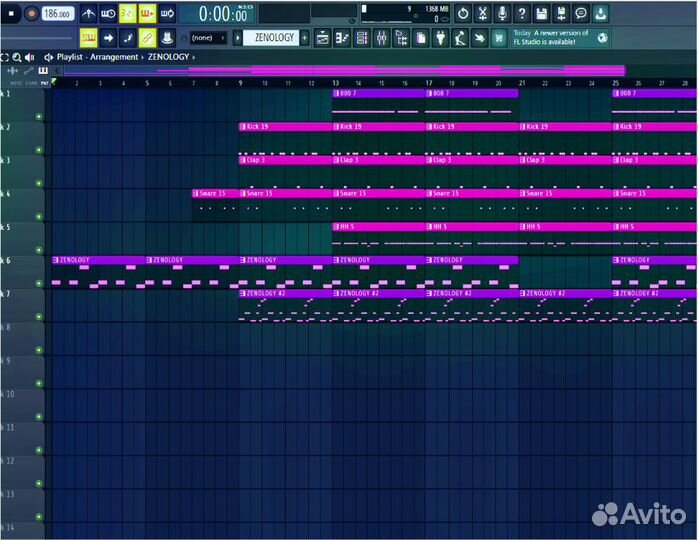
Task: Mute track 6 with its green dot
Action: click(x=39, y=283)
